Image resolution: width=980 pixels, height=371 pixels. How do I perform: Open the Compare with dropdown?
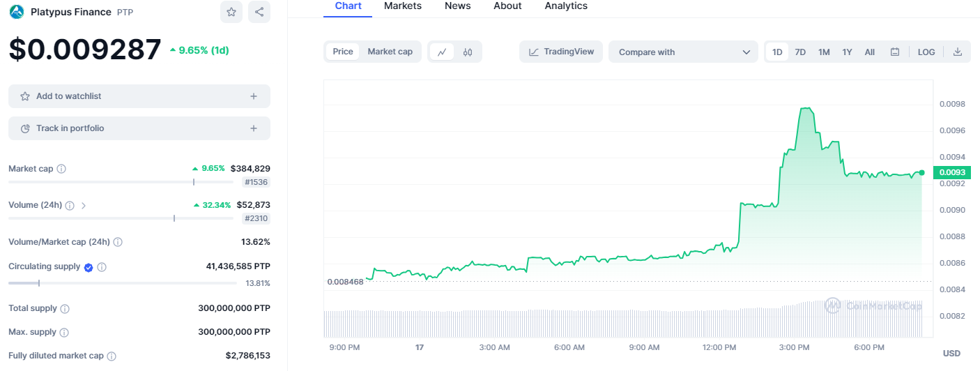coord(683,52)
